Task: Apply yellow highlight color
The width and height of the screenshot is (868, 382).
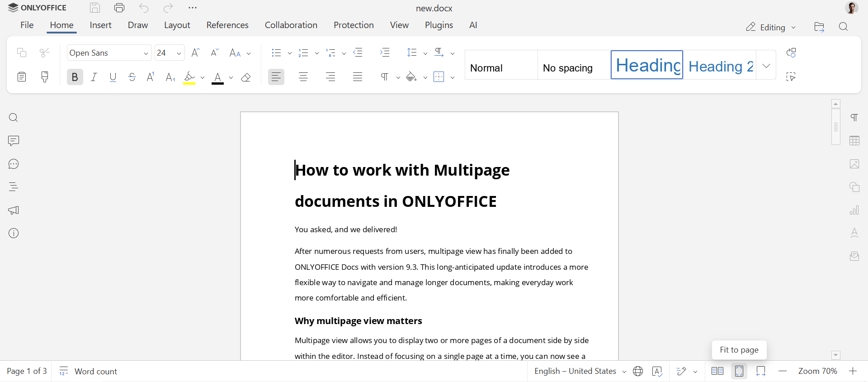Action: coord(189,77)
